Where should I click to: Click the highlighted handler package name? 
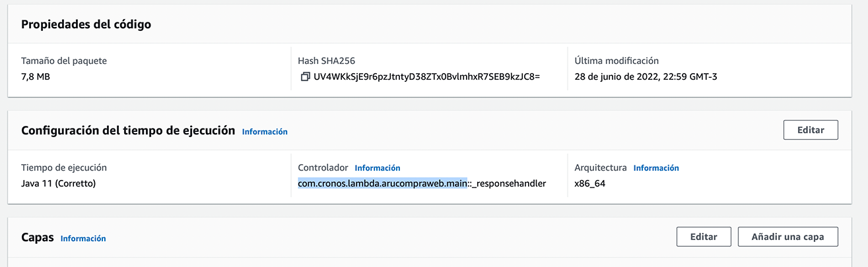pos(383,183)
